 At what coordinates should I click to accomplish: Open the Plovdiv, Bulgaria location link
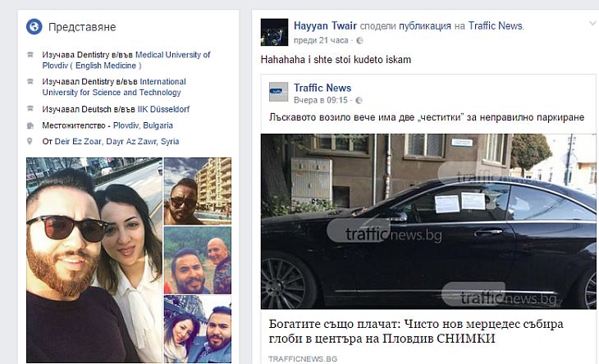click(x=143, y=125)
